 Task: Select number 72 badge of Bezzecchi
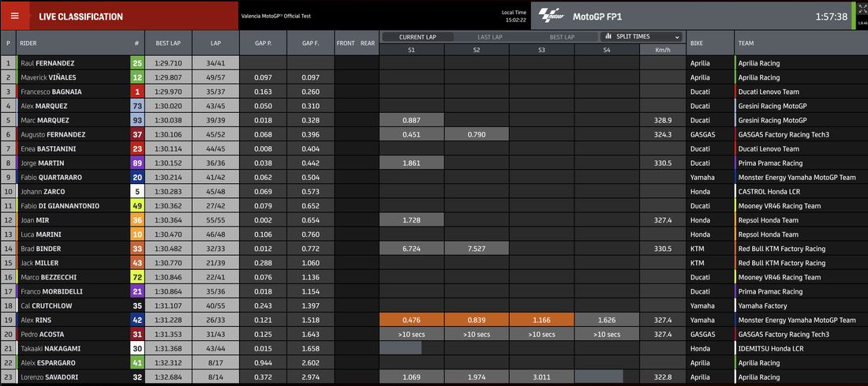(137, 277)
